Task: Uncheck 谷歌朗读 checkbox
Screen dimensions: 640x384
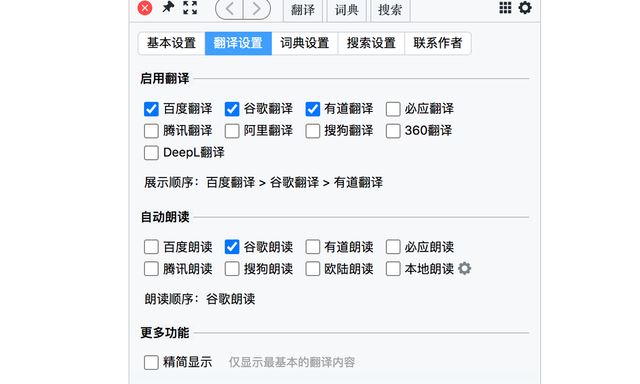Action: pyautogui.click(x=232, y=247)
